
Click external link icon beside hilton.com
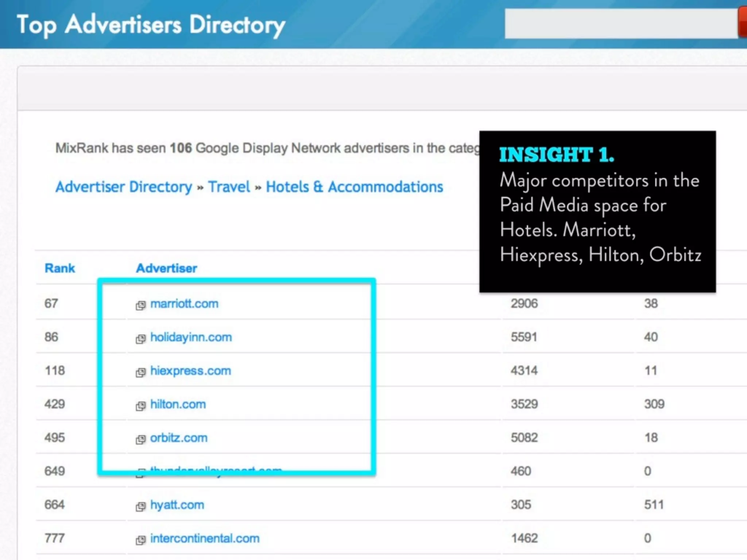point(140,406)
